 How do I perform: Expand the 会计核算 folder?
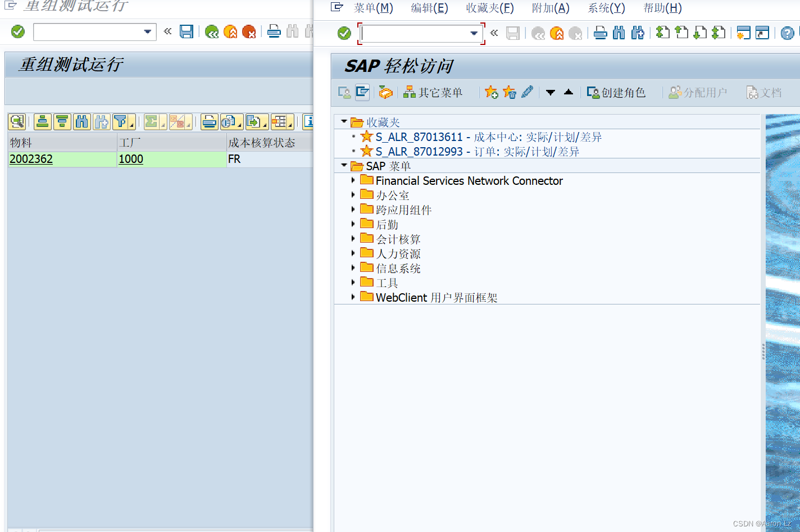(x=352, y=238)
